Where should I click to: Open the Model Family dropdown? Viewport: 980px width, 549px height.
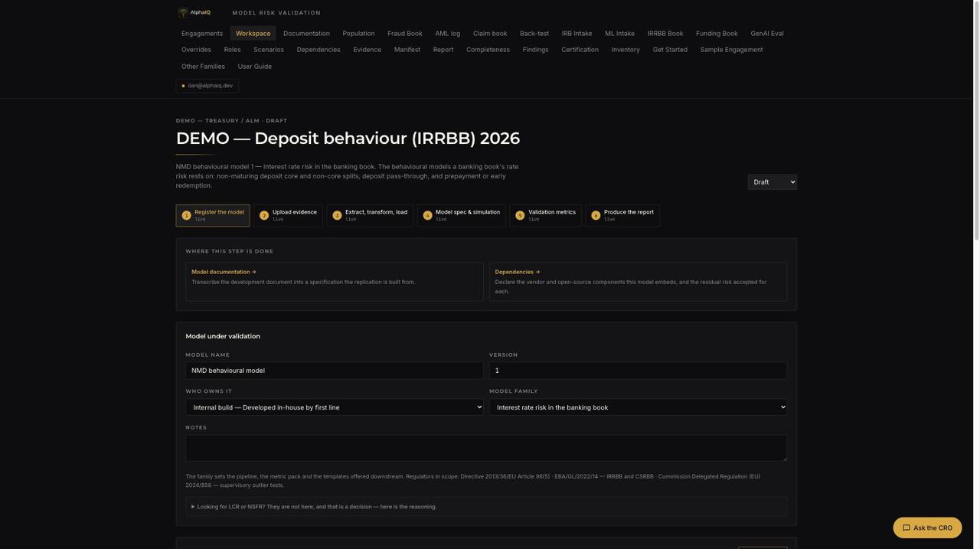click(639, 407)
